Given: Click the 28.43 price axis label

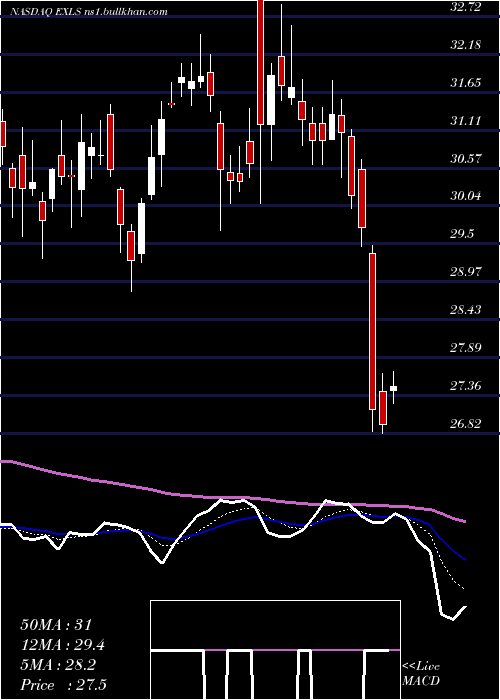Looking at the screenshot, I should point(466,309).
